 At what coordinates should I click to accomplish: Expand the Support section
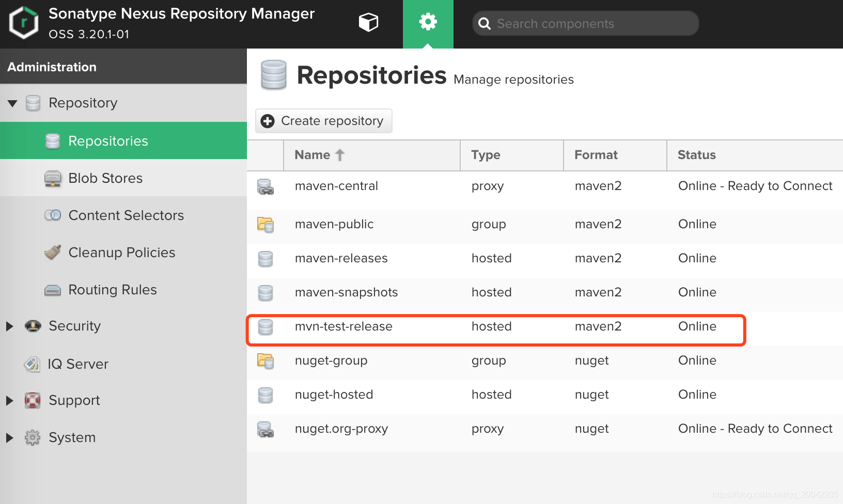[10, 401]
